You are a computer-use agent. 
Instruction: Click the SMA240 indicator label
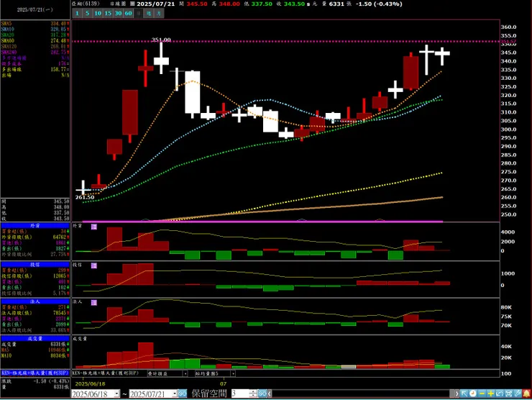click(9, 53)
